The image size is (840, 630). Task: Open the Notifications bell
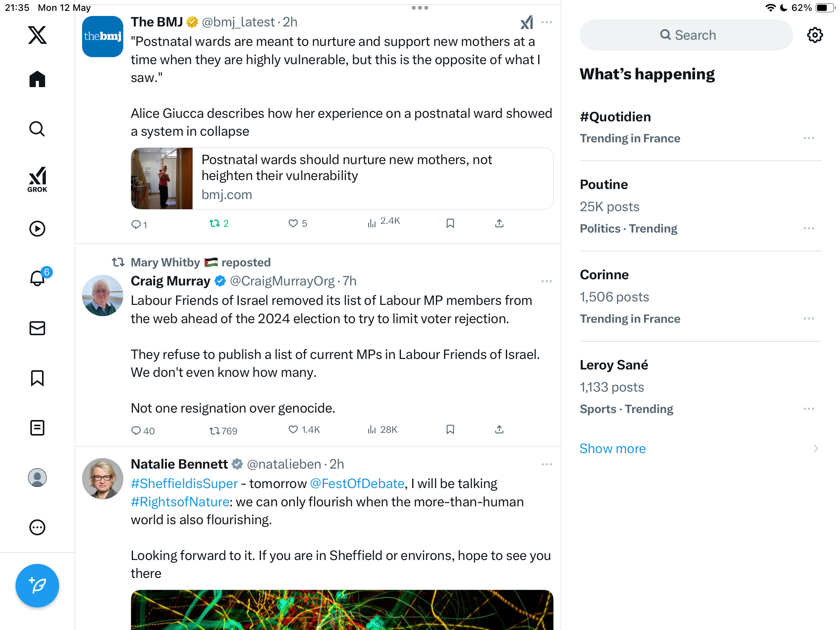tap(38, 278)
